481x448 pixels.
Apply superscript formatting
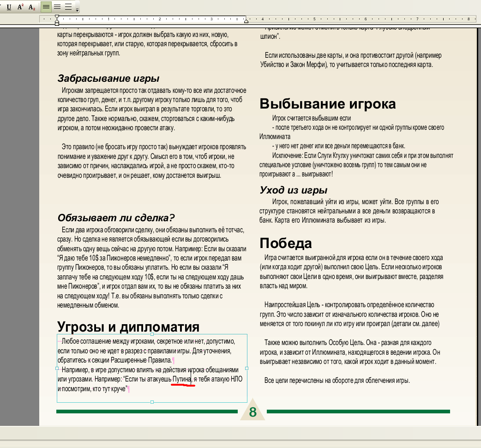coord(20,7)
